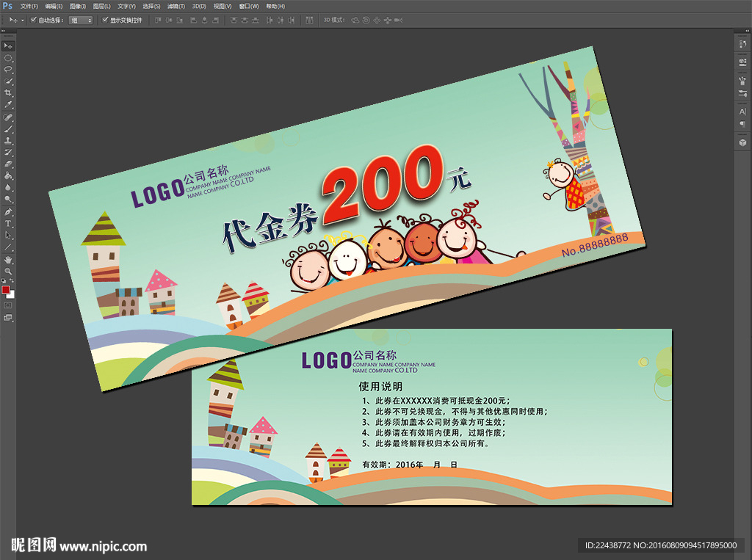Select the Elliptical Marquee tool
752x560 pixels.
click(8, 58)
